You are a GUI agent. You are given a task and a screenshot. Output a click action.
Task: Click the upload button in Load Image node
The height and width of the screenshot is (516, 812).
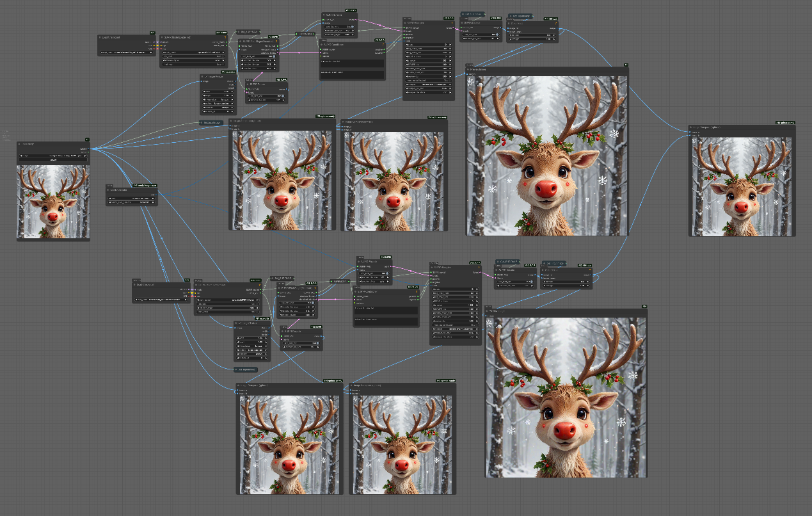coord(53,160)
